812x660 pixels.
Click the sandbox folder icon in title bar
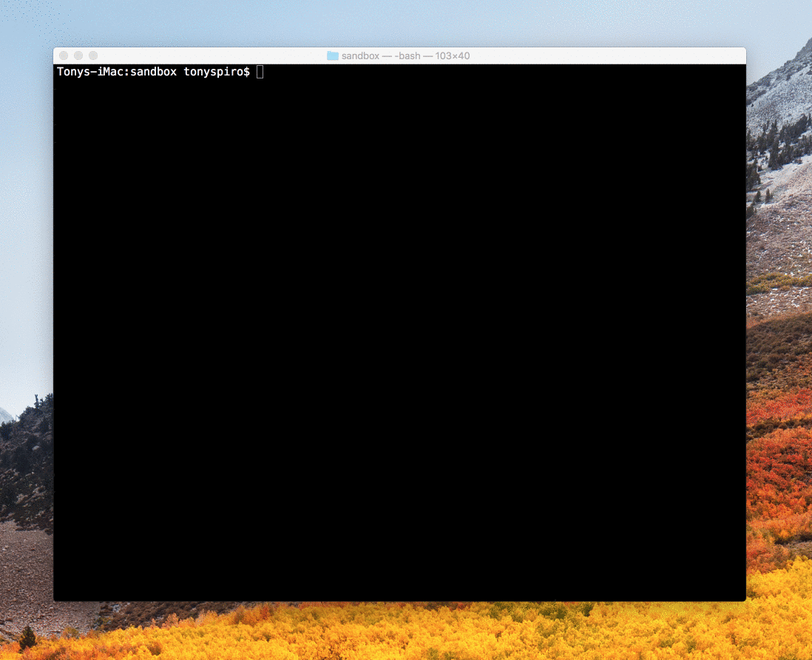tap(333, 55)
